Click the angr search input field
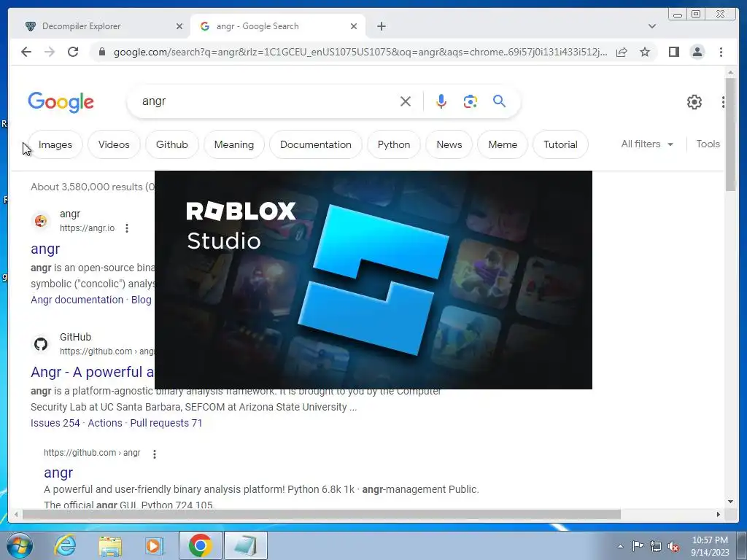 click(x=267, y=101)
